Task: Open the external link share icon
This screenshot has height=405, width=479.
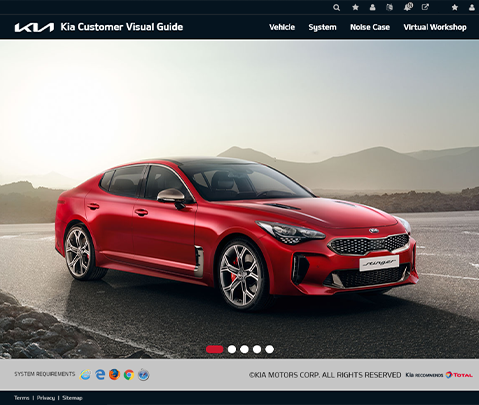Action: [x=425, y=7]
